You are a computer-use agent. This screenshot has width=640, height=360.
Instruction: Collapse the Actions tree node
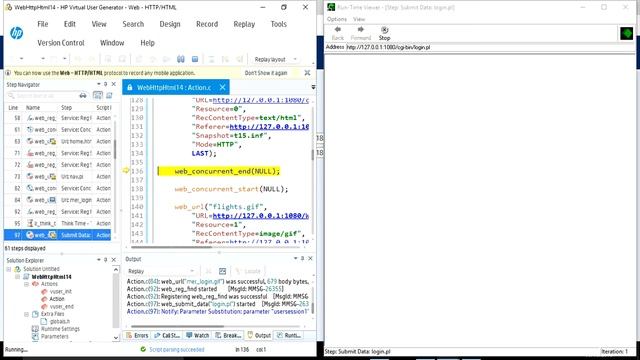point(27,284)
